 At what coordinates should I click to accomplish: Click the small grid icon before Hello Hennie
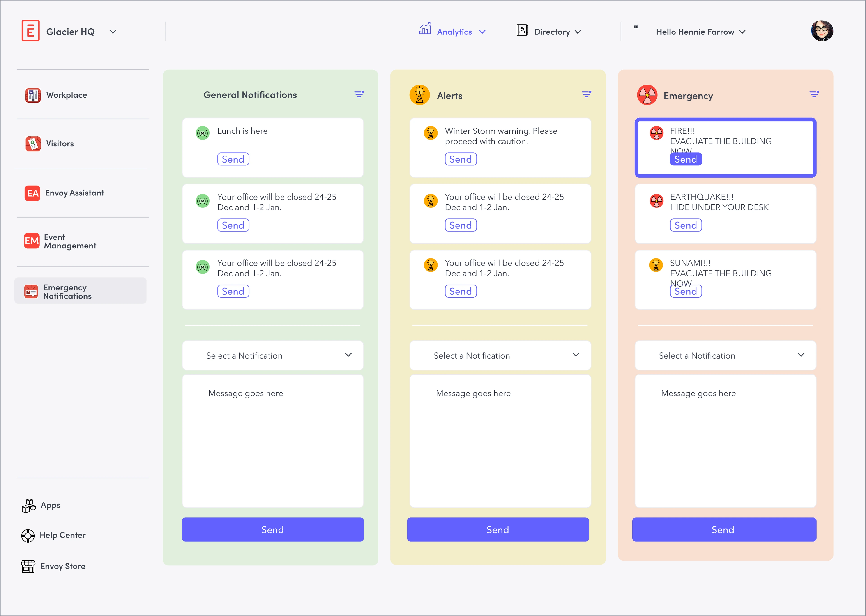coord(636,27)
